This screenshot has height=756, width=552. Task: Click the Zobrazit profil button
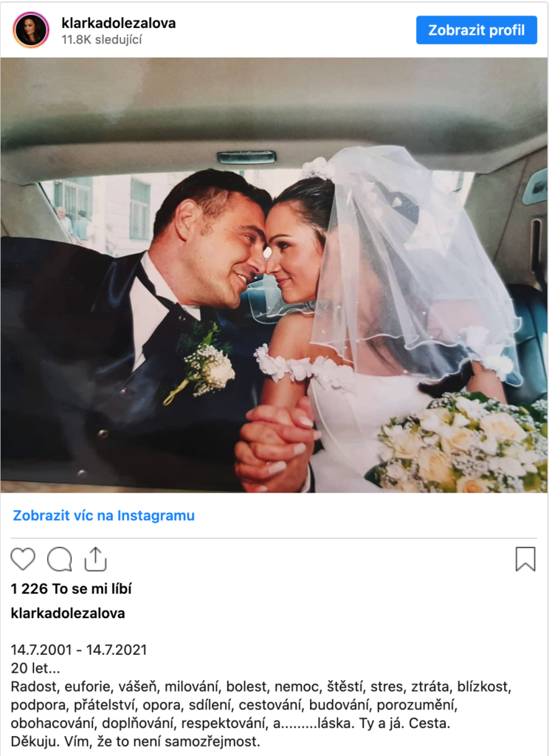(476, 30)
